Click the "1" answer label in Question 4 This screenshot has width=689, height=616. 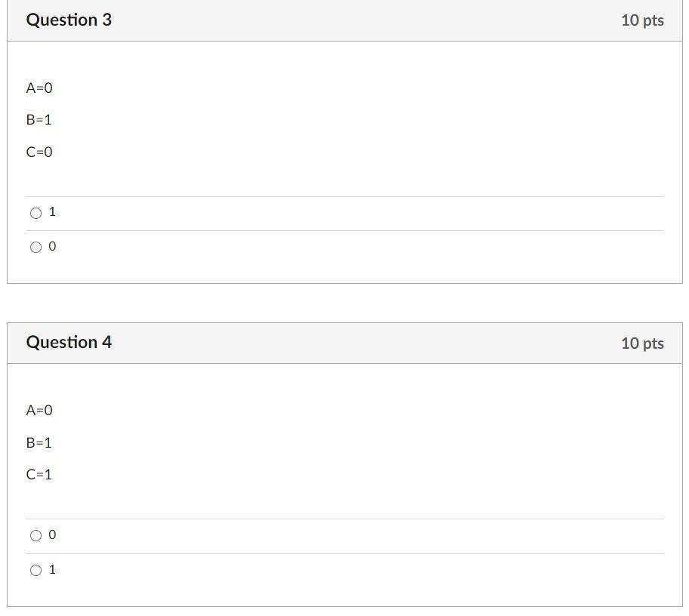pyautogui.click(x=51, y=569)
